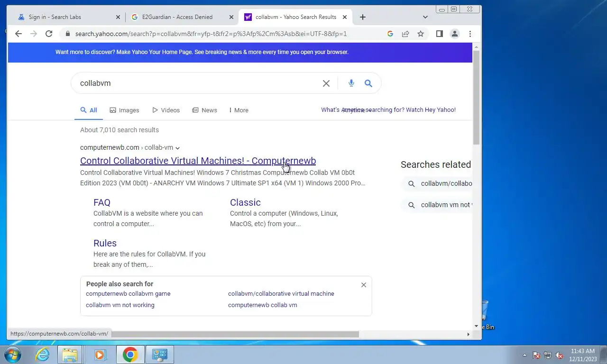Bookmark this page with the star icon
The height and width of the screenshot is (364, 607).
(x=421, y=34)
